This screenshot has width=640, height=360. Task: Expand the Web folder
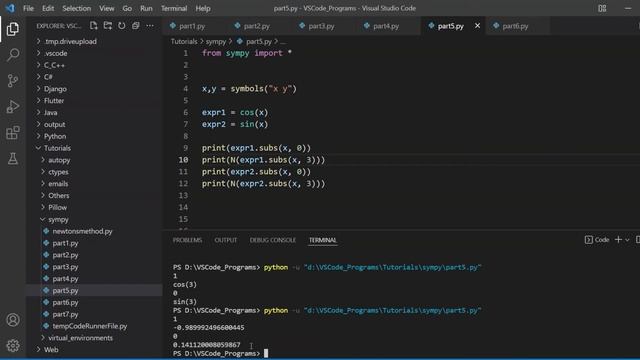click(x=94, y=349)
